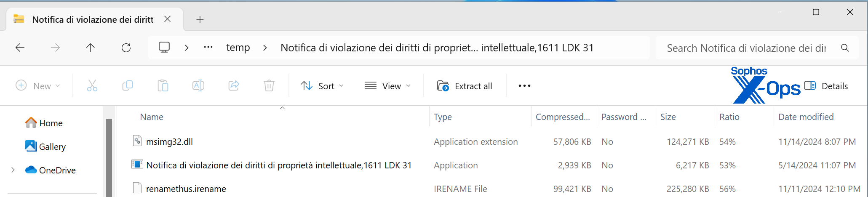Viewport: 868px width, 197px height.
Task: Add a new File Explorer tab
Action: (200, 19)
